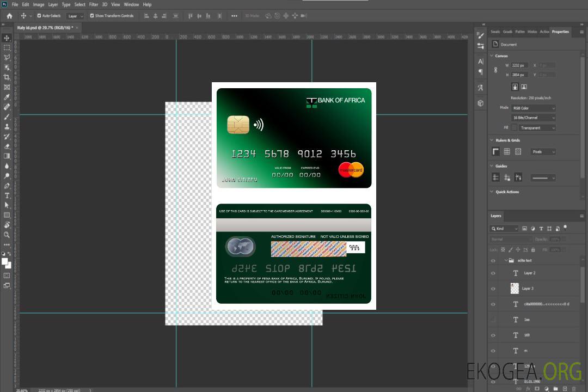Click the foreground color swatch
This screenshot has height=392, width=588.
[5, 261]
